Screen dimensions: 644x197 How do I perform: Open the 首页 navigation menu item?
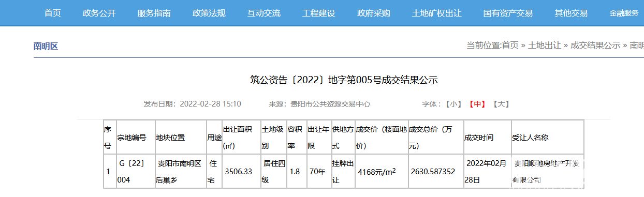(53, 13)
